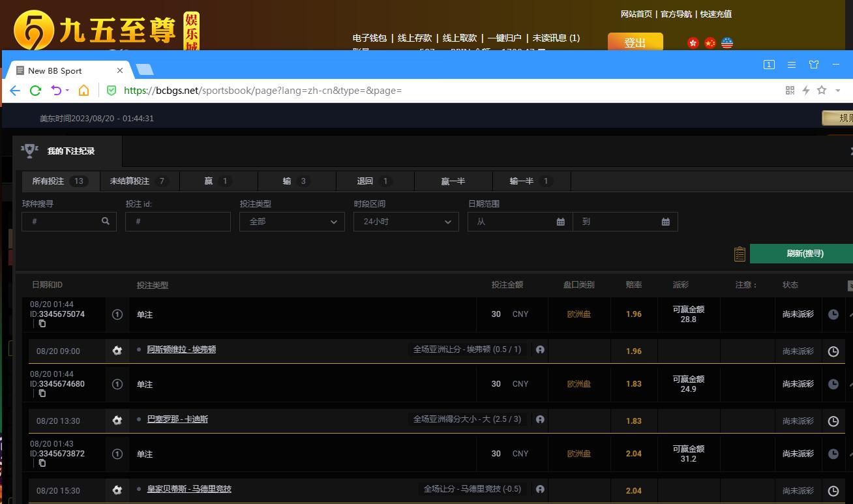Click the purple undo arrow in browser toolbar
Screen dimensions: 853x504
(57, 91)
